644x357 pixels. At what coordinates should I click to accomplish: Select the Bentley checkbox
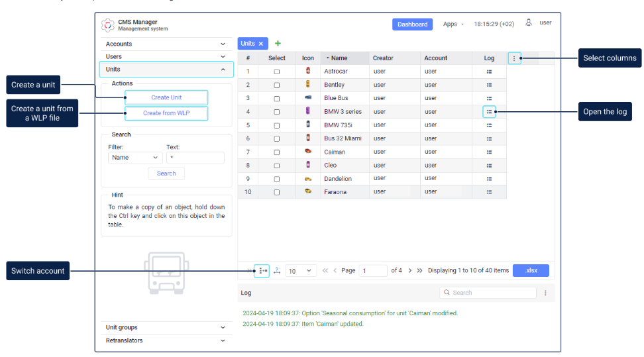(x=277, y=85)
